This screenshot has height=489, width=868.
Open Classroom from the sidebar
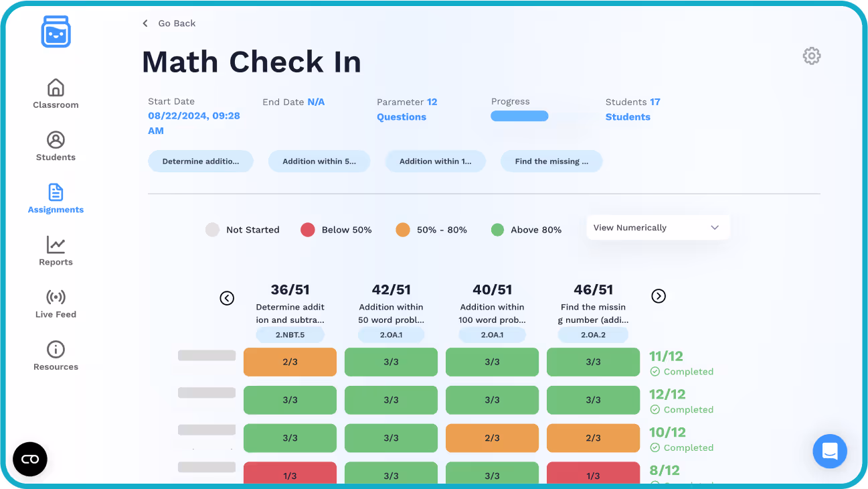coord(56,93)
